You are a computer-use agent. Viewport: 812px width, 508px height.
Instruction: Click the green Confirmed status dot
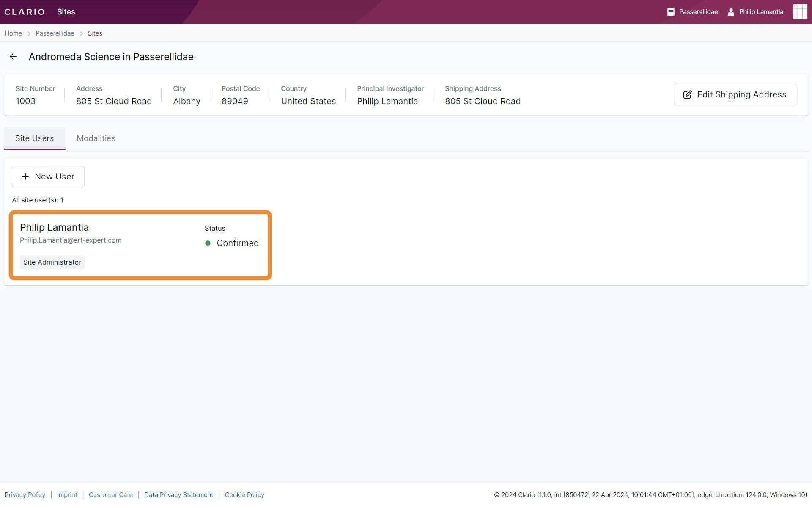(208, 243)
